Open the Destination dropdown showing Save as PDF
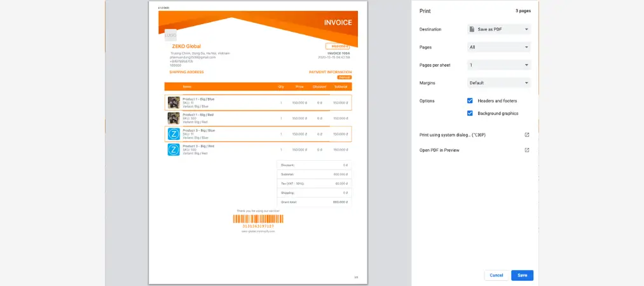Viewport: 644px width, 286px height. [x=499, y=29]
